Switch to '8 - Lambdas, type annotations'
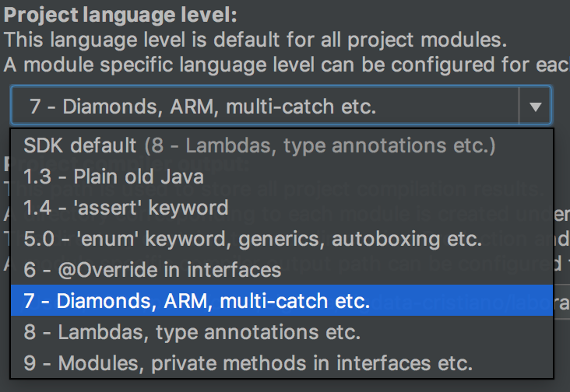 (x=192, y=332)
